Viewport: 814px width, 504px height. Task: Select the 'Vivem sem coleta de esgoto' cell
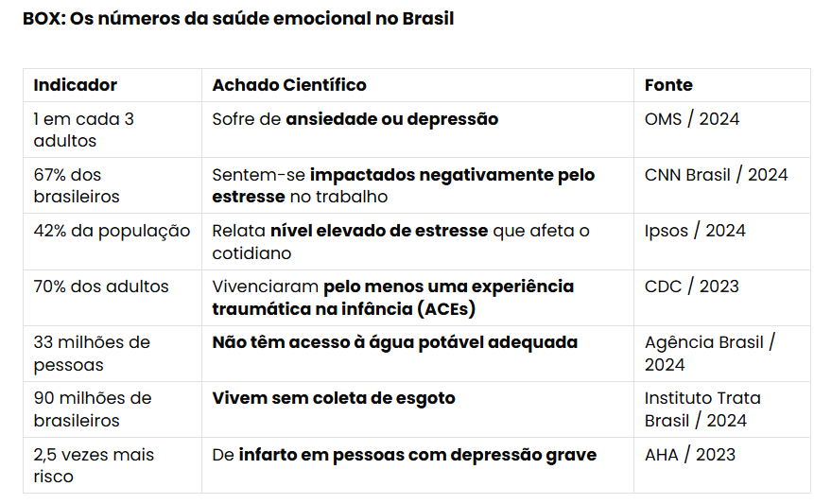click(x=333, y=398)
